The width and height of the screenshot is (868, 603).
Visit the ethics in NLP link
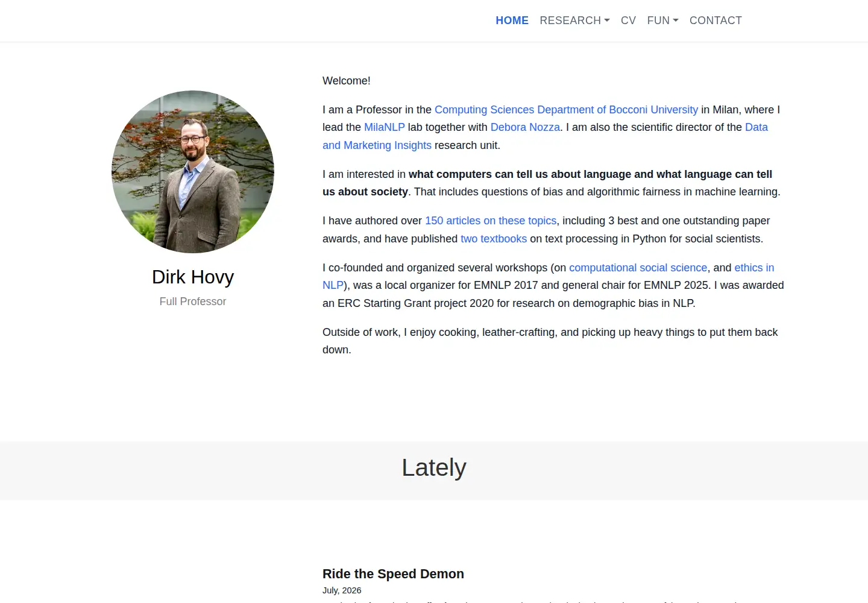click(754, 268)
